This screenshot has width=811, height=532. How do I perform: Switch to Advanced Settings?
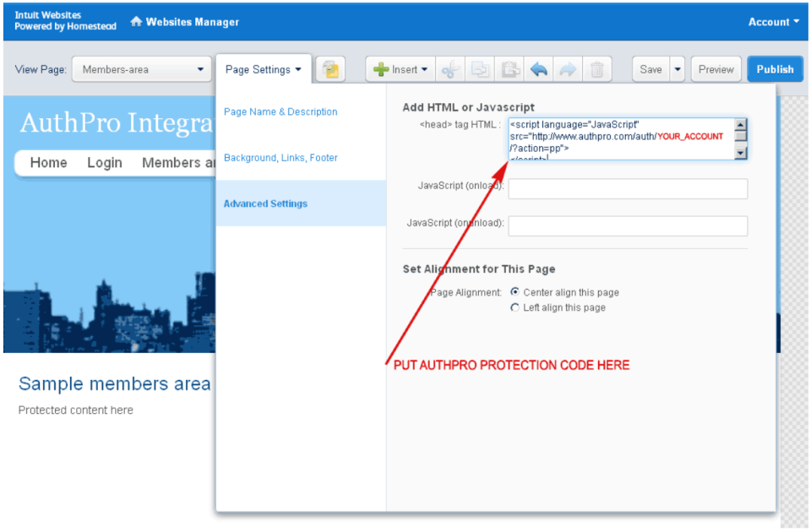click(264, 204)
